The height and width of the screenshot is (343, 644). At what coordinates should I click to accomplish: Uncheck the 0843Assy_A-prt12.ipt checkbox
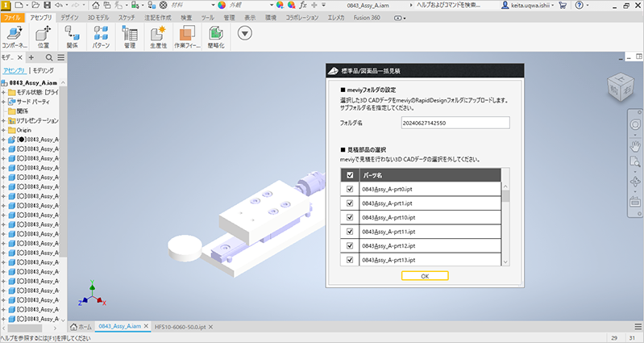(x=350, y=245)
